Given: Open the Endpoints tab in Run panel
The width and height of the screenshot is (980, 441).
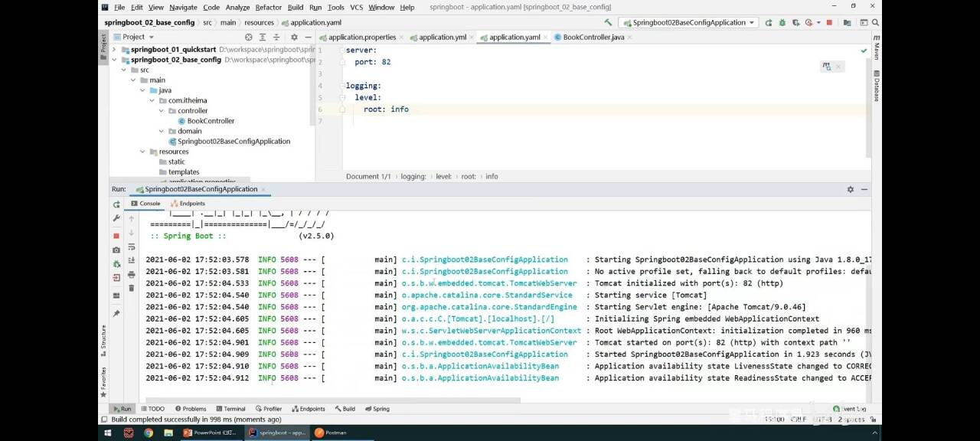Looking at the screenshot, I should click(x=188, y=204).
